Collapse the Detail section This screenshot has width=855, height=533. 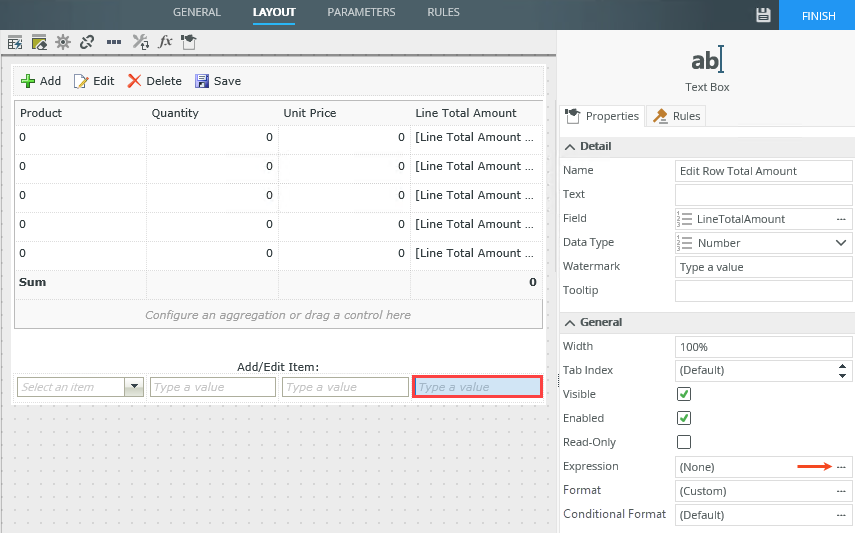coord(570,146)
